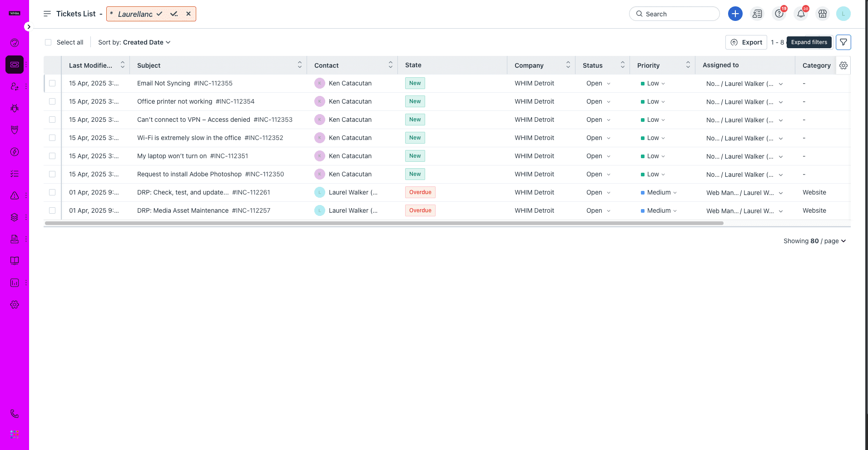868x450 pixels.
Task: Open Priority dropdown for My laptop ticket
Action: pyautogui.click(x=653, y=156)
